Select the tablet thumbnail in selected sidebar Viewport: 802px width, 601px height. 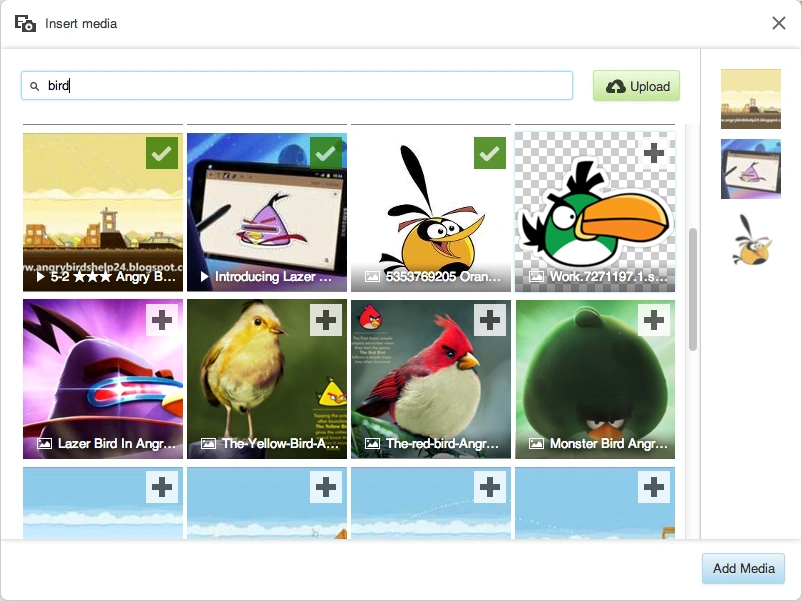[751, 169]
